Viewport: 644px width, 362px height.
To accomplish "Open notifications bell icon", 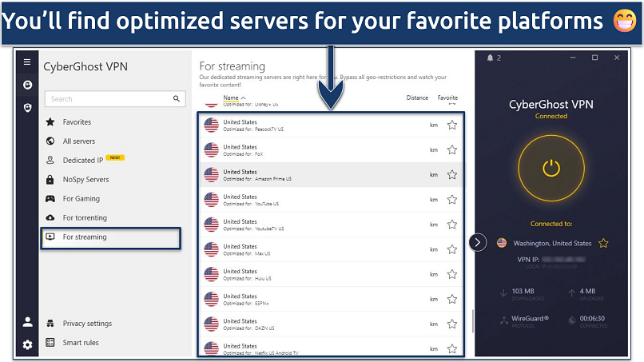I will click(x=490, y=58).
